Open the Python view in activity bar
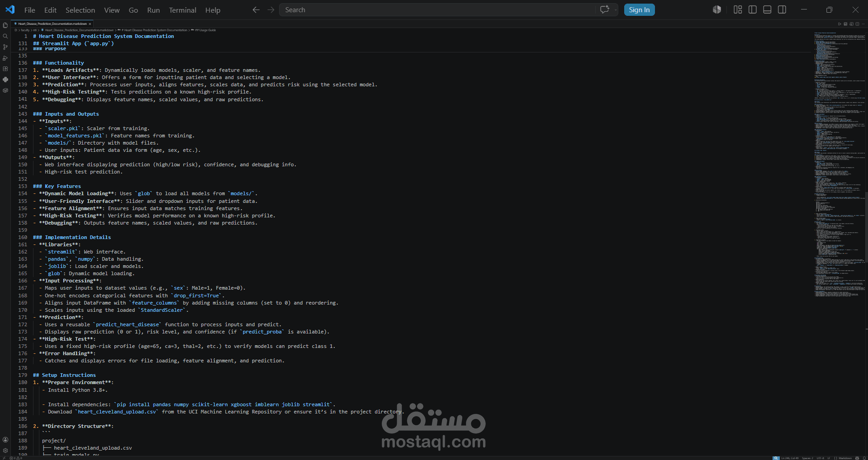This screenshot has width=868, height=460. [x=5, y=80]
